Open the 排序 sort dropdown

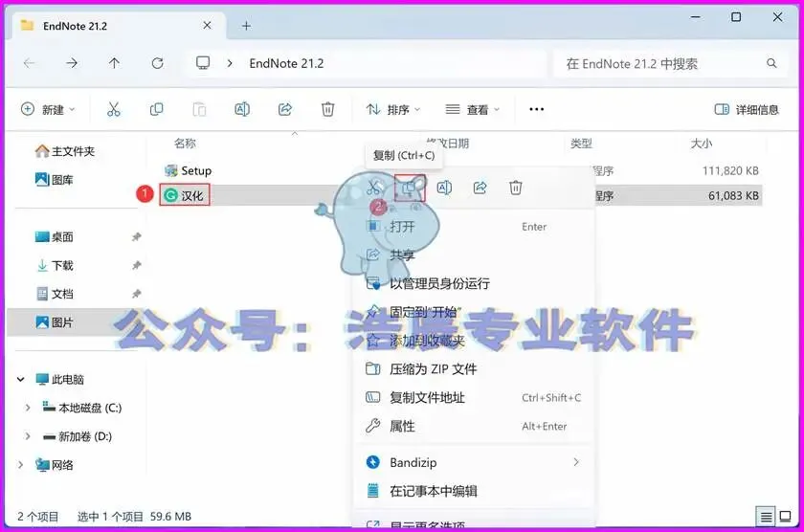point(393,109)
